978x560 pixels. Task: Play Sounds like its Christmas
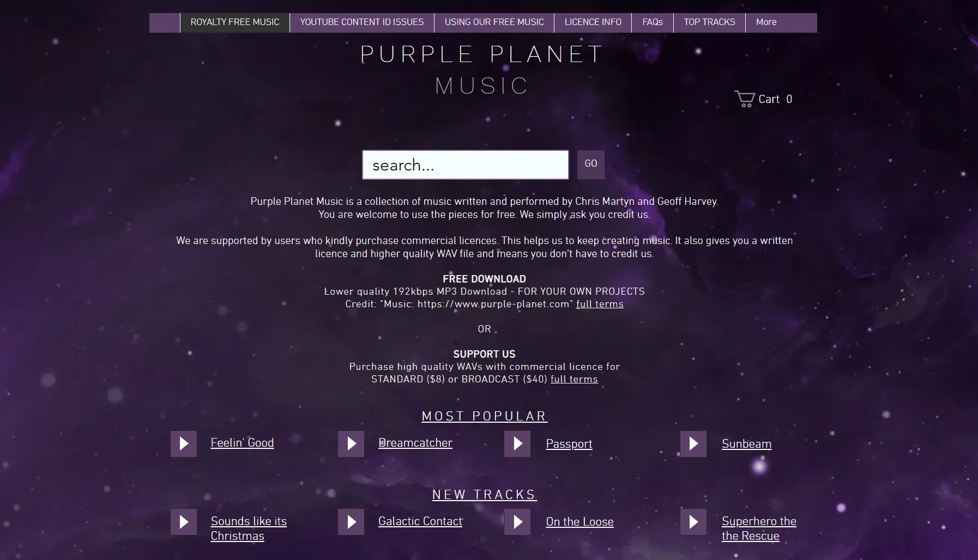pyautogui.click(x=183, y=521)
